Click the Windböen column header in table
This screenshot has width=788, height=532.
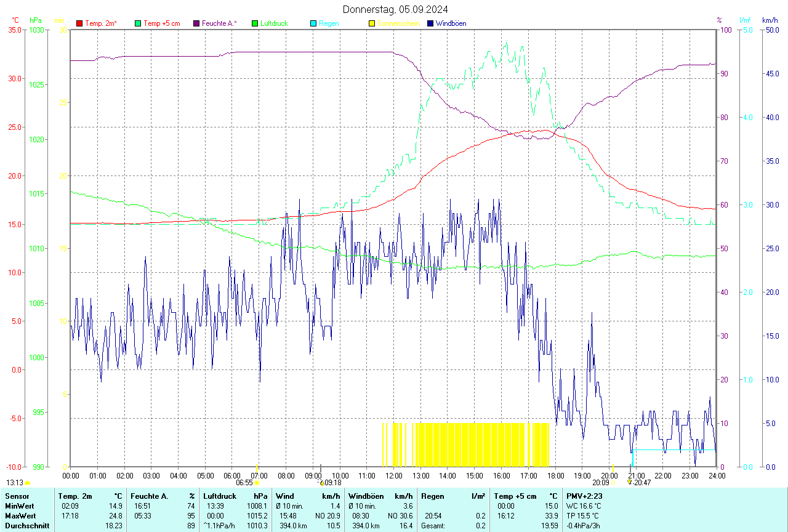366,496
